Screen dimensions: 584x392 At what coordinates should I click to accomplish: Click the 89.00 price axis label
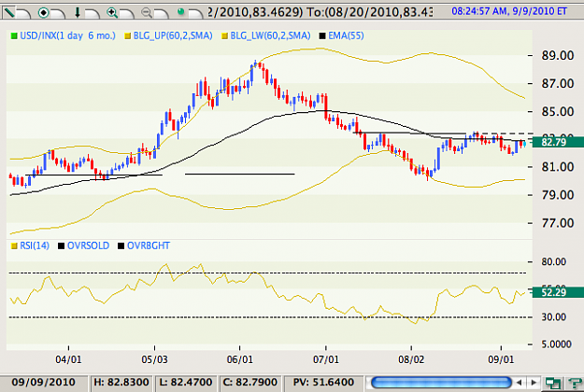pos(558,55)
